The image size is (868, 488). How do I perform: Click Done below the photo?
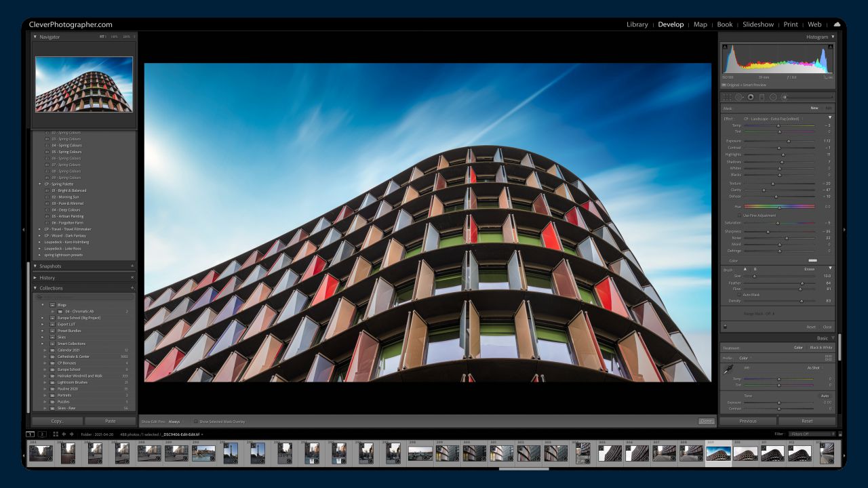pyautogui.click(x=706, y=422)
